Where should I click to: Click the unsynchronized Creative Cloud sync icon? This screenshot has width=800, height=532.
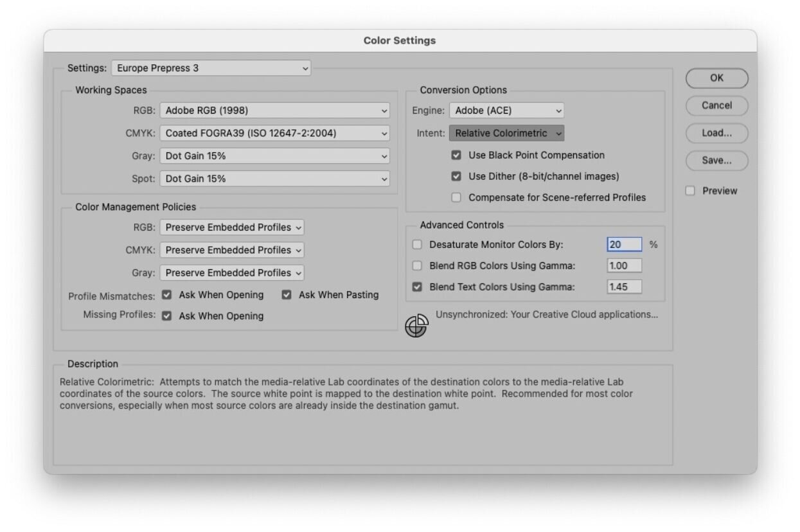pos(416,326)
